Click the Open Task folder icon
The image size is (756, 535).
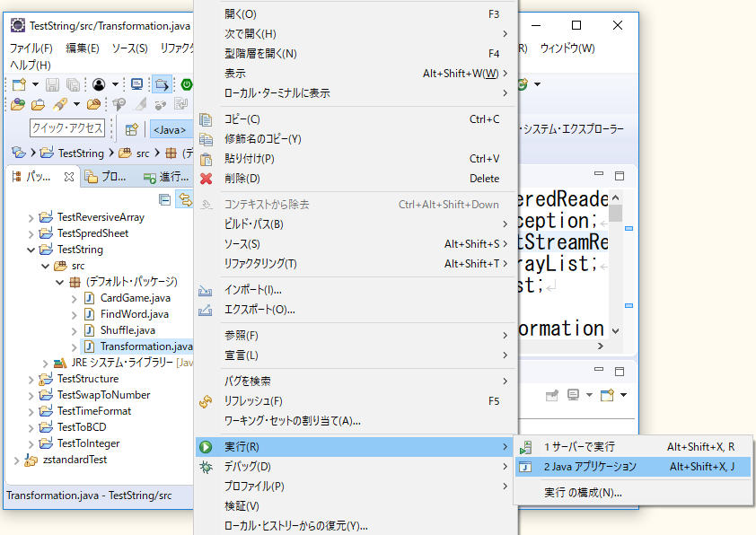tap(38, 104)
